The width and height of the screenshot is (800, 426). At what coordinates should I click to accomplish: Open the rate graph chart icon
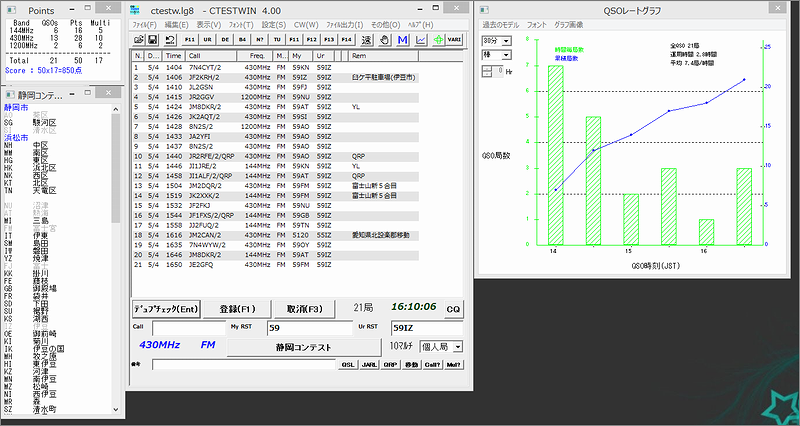tap(420, 39)
